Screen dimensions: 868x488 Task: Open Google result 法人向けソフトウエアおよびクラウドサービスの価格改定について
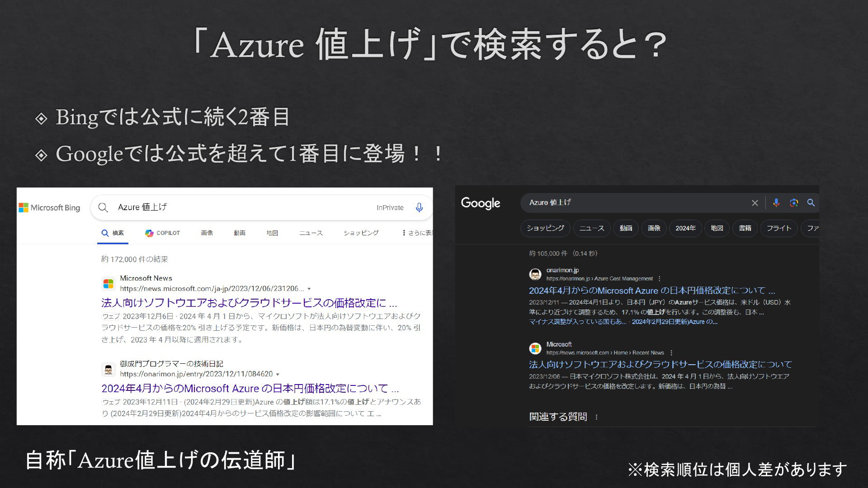coord(660,365)
